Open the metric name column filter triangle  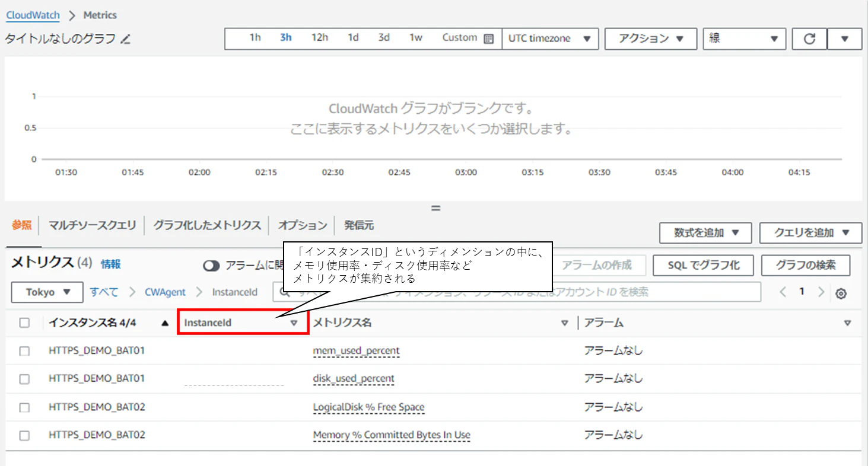565,323
